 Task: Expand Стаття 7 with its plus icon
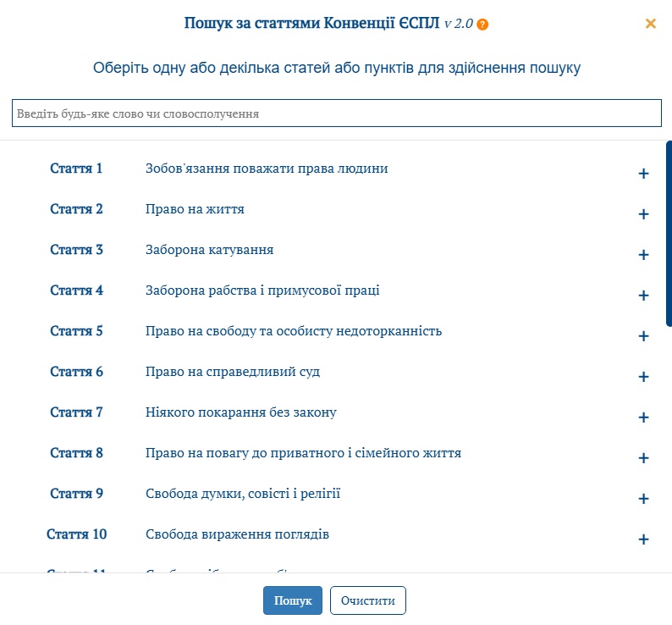coord(643,418)
